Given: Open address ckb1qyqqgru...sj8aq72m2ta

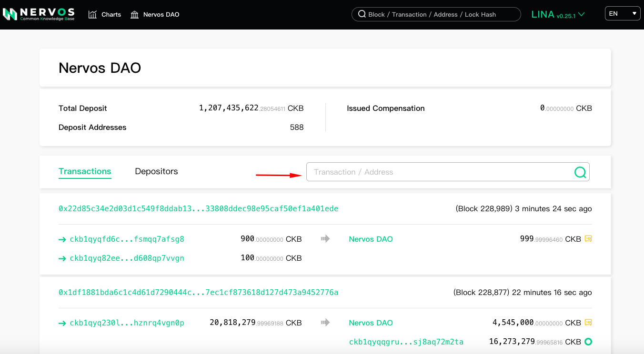Looking at the screenshot, I should coord(406,342).
